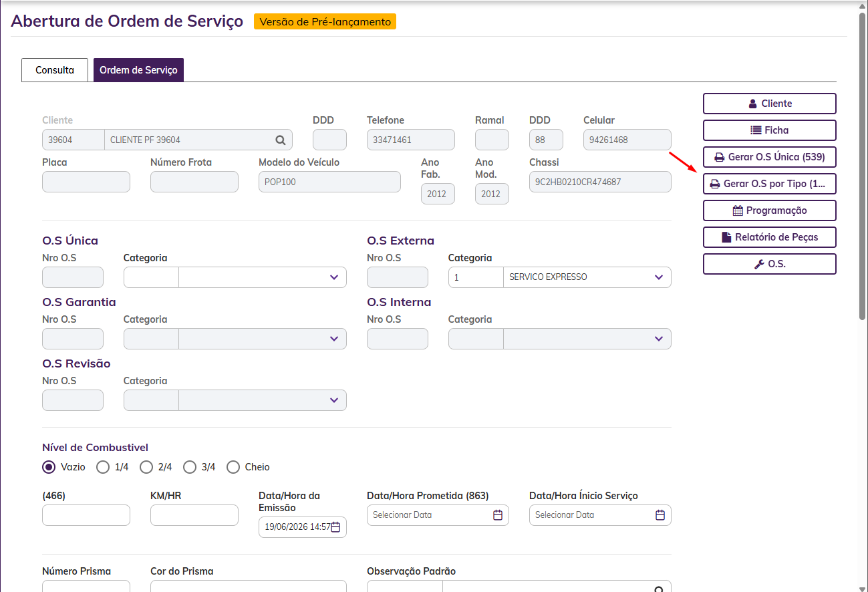Open calendar icon in Data/Hora Prometida field
This screenshot has width=868, height=592.
[x=498, y=515]
